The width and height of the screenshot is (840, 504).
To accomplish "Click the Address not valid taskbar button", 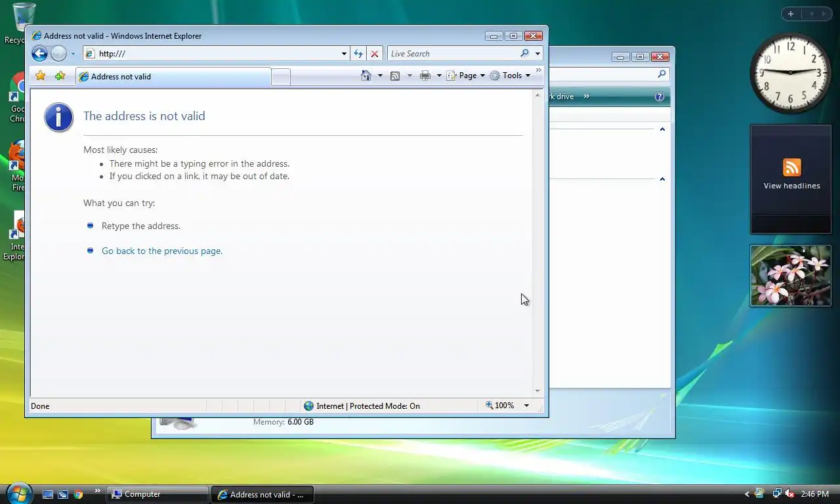I will (262, 494).
